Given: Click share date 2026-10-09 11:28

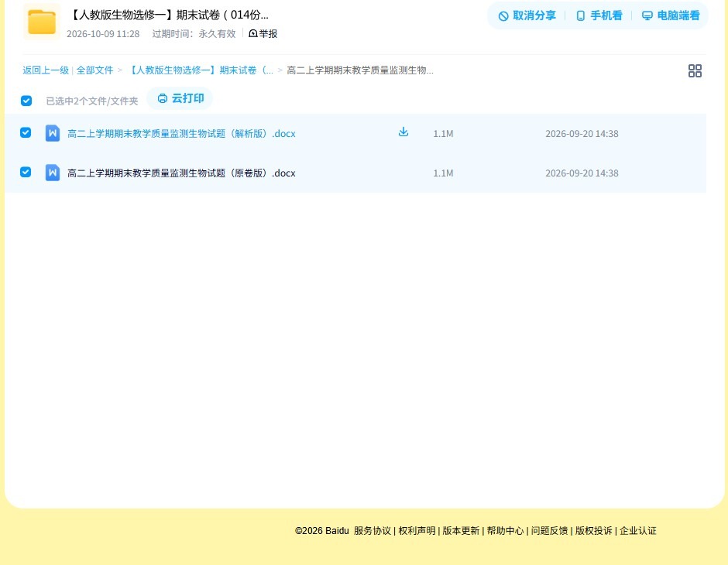Looking at the screenshot, I should 103,34.
